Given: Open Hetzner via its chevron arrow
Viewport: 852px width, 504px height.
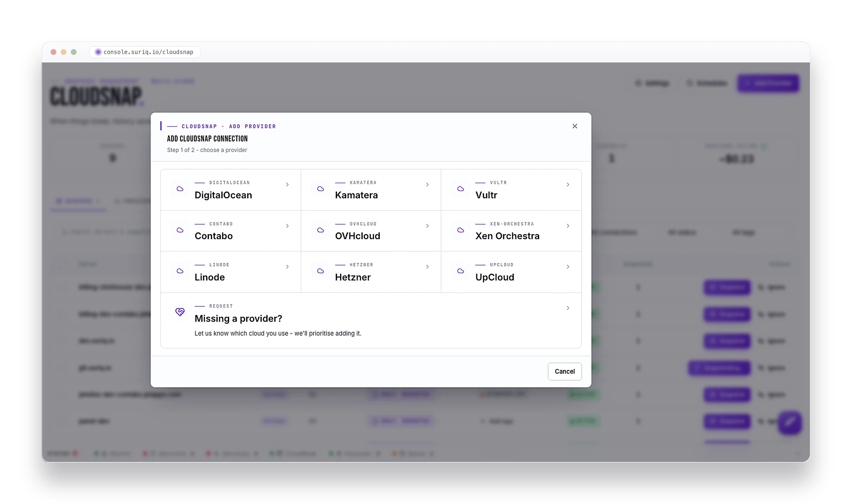Looking at the screenshot, I should pos(427,267).
